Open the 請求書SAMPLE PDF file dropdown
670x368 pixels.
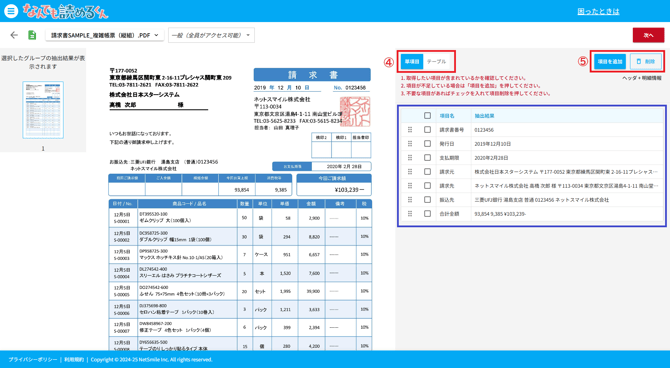point(105,35)
